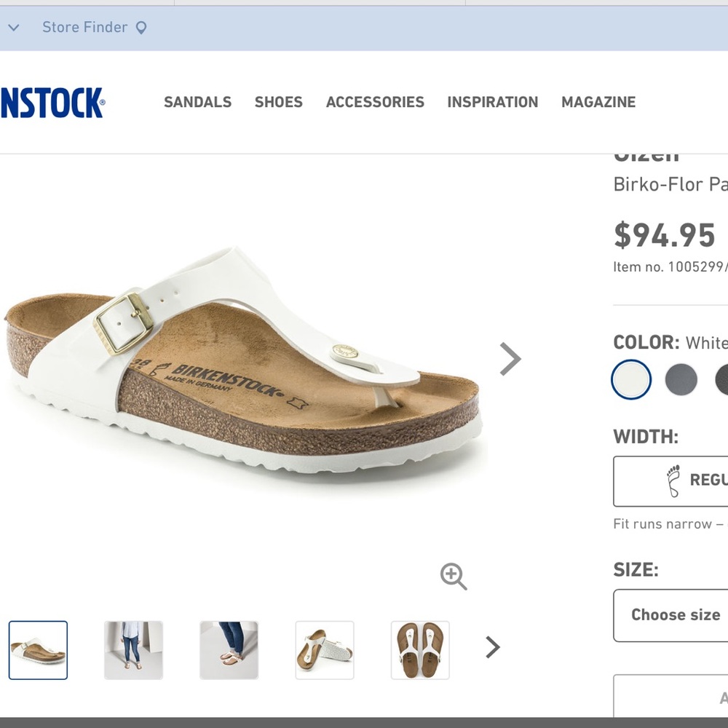This screenshot has height=728, width=728.
Task: View the thumbnail of model wearing sandals
Action: tap(134, 650)
